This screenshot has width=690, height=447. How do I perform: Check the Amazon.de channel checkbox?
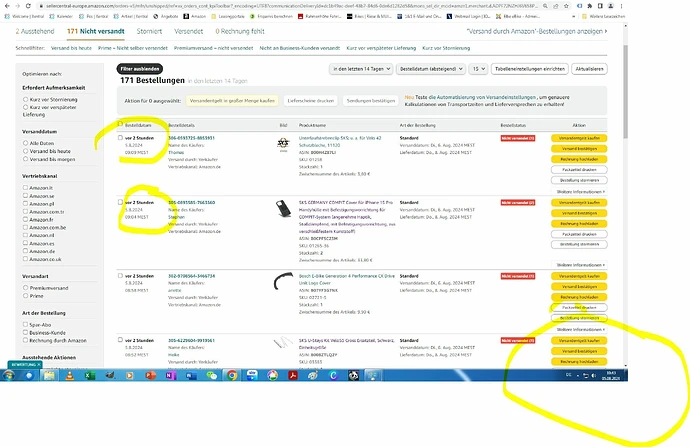(x=26, y=251)
